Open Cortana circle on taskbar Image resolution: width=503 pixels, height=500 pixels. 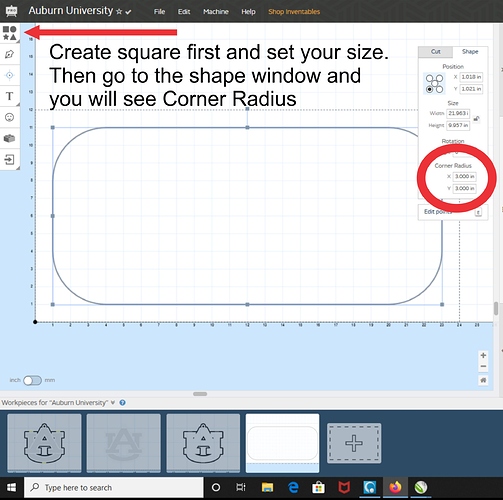coord(216,488)
